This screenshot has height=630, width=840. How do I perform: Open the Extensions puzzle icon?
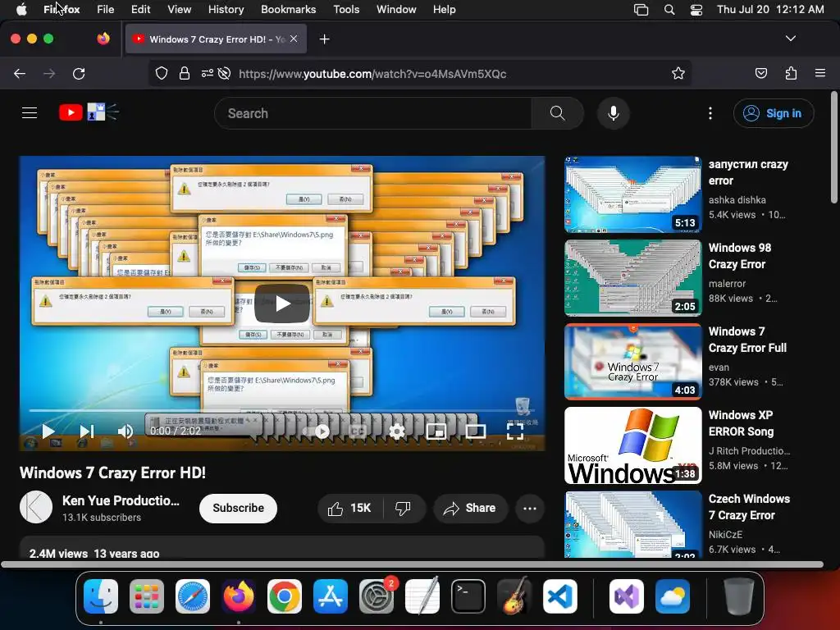tap(791, 73)
